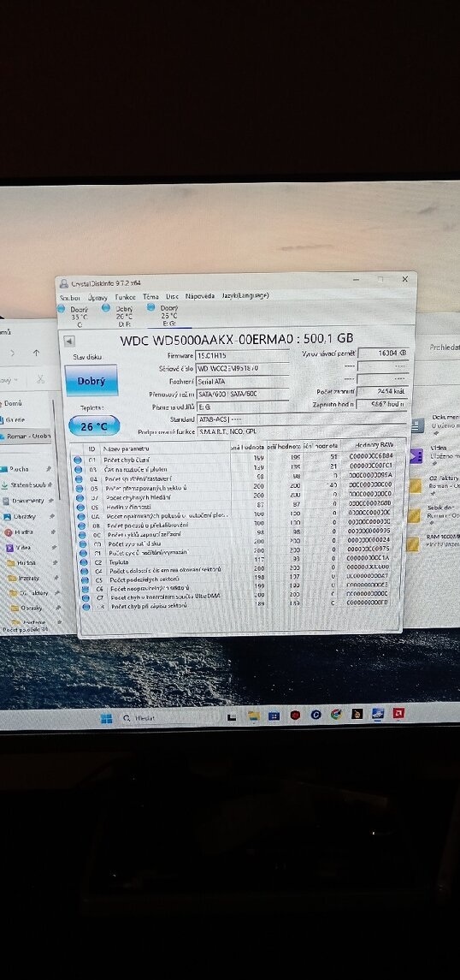
Task: Select the Počet cyklů zapnutí zařízení row
Action: 239,534
